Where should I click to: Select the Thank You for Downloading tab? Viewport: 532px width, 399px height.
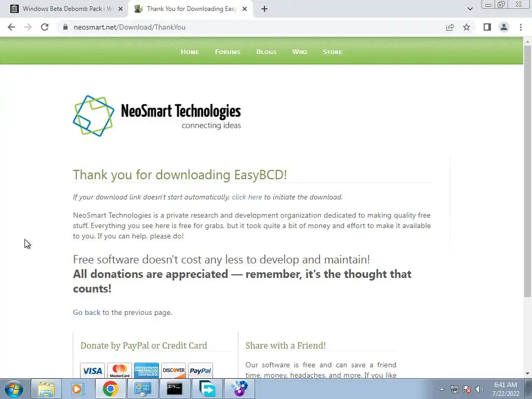point(191,9)
